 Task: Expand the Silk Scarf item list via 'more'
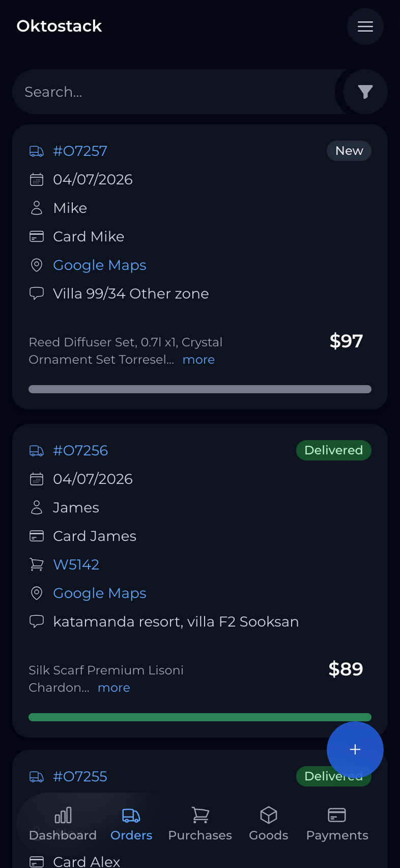click(114, 688)
